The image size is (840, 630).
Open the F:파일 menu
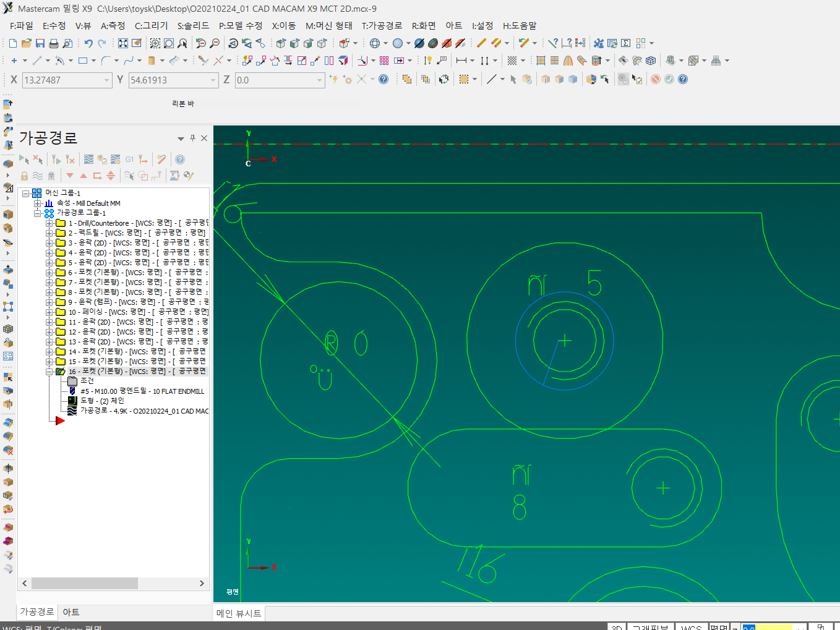(x=22, y=26)
